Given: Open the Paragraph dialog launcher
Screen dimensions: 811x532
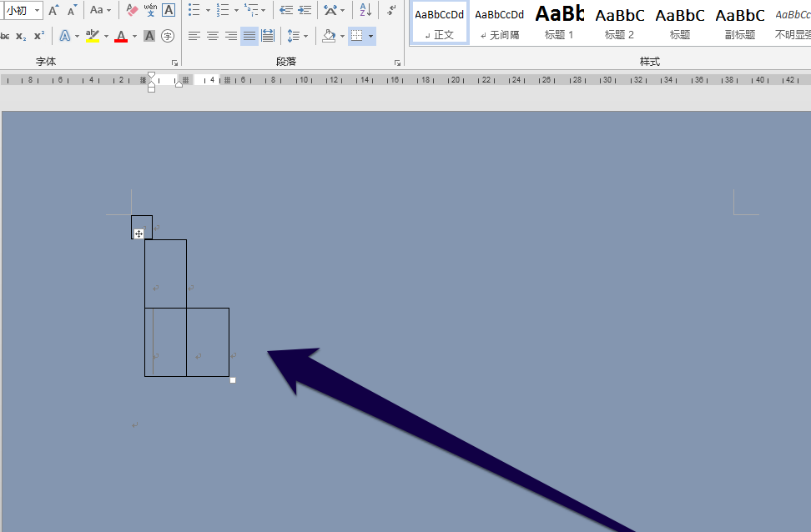Looking at the screenshot, I should (x=397, y=63).
